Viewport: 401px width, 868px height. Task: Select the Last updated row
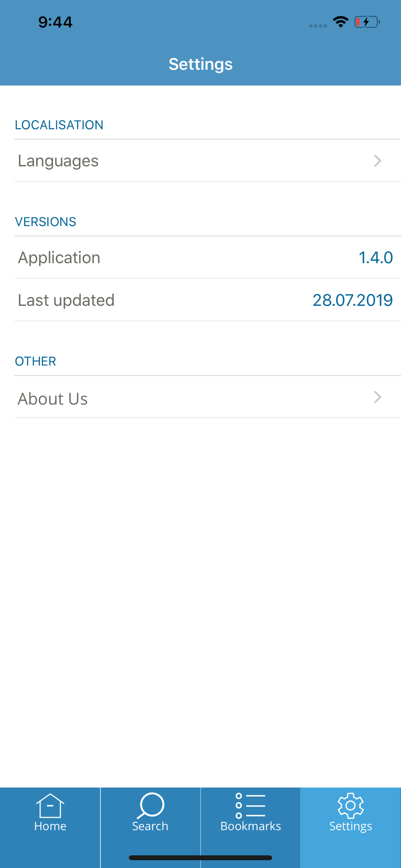pyautogui.click(x=207, y=300)
